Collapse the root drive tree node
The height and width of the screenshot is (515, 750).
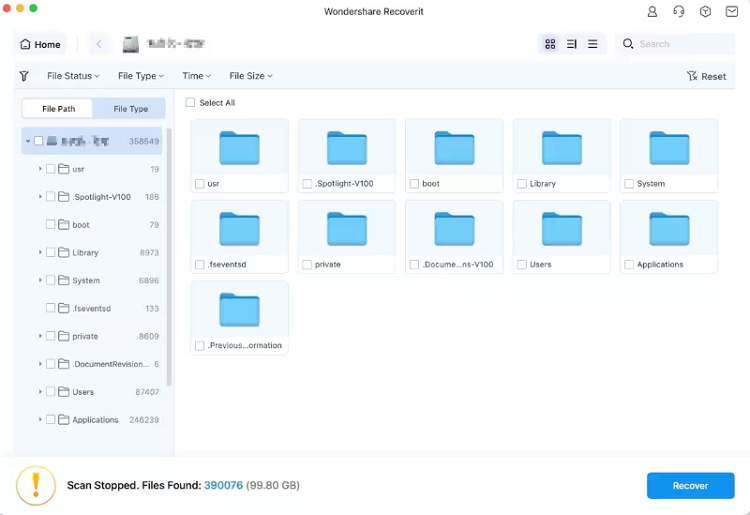point(28,141)
